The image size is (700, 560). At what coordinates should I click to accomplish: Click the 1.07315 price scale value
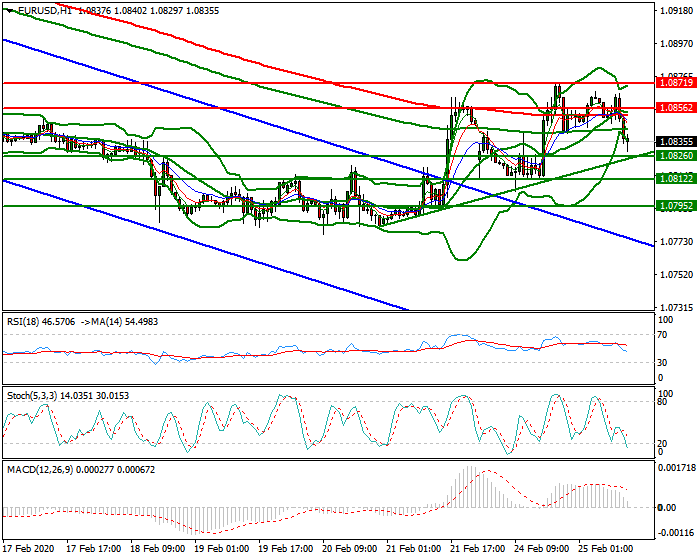[677, 308]
